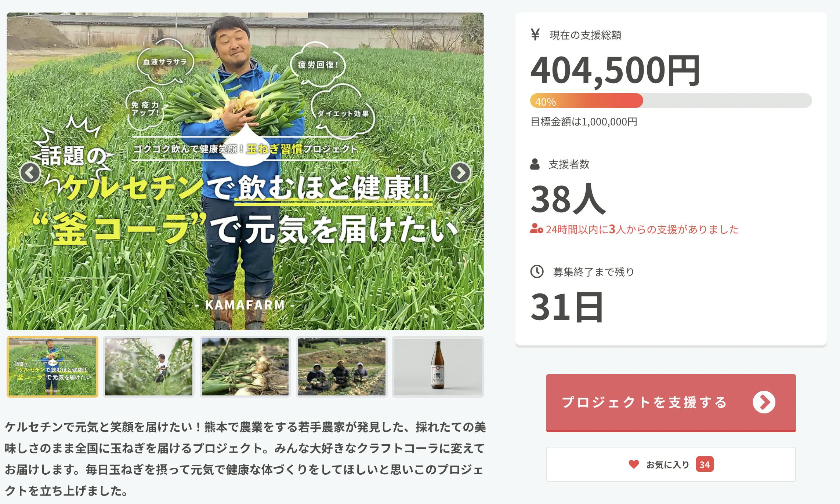Click the red recent-supporter icon
This screenshot has width=840, height=504.
tap(536, 229)
